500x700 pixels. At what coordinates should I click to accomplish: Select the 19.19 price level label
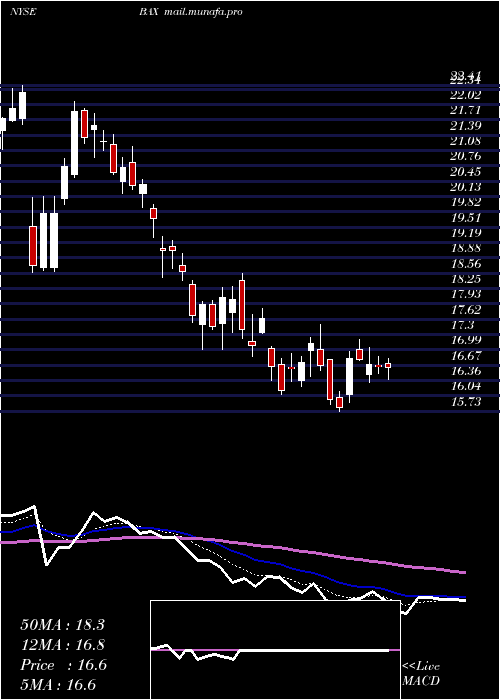[465, 233]
